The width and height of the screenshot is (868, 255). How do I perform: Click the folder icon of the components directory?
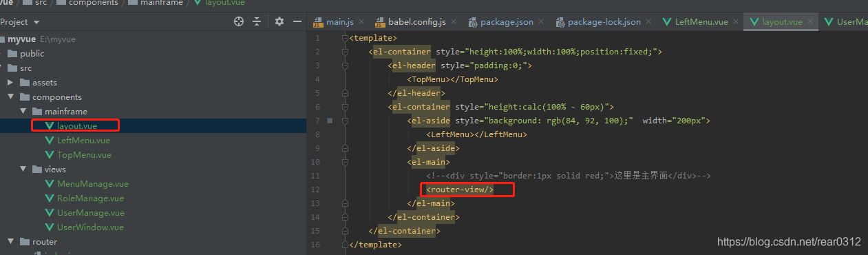tap(25, 97)
